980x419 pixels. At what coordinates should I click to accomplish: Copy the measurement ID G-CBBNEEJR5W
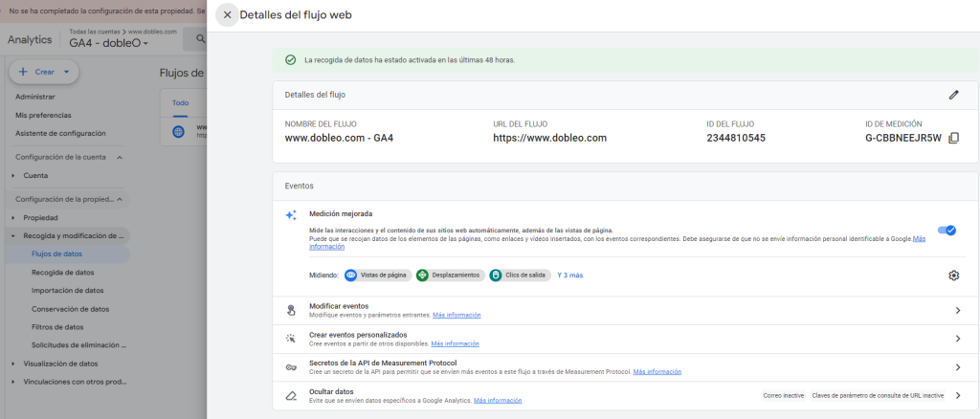click(x=953, y=139)
